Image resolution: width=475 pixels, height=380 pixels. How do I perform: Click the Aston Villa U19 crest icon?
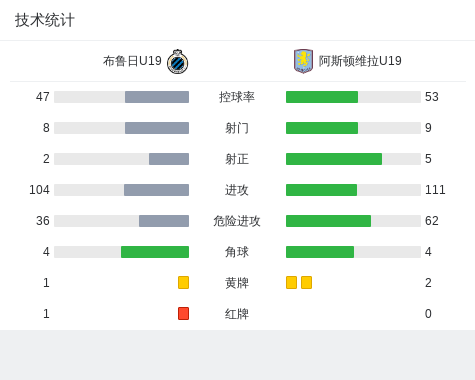(x=303, y=61)
